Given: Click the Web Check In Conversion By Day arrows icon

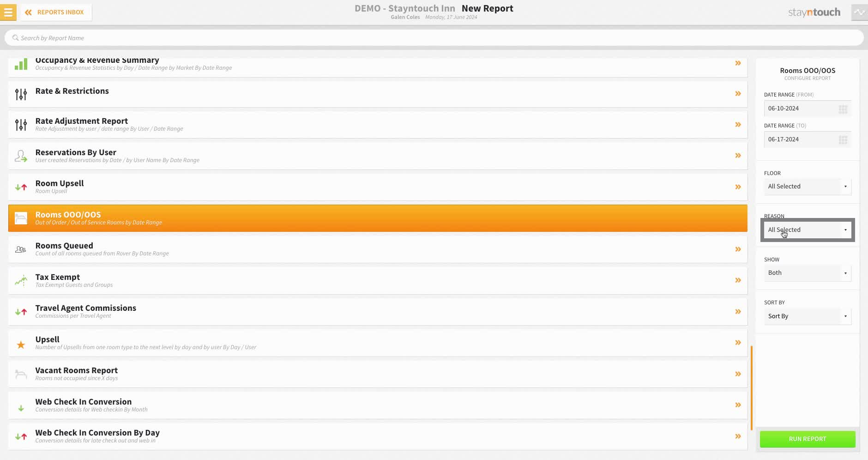Looking at the screenshot, I should click(x=21, y=436).
